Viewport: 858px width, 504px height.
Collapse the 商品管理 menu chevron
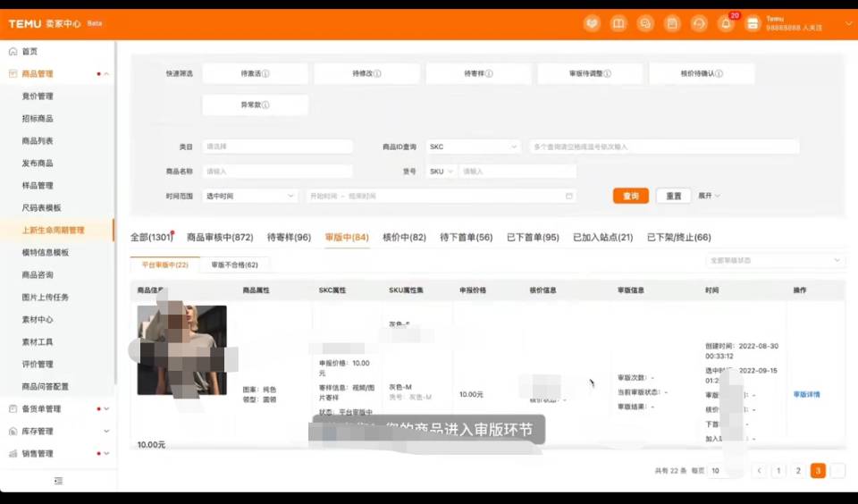tap(106, 74)
